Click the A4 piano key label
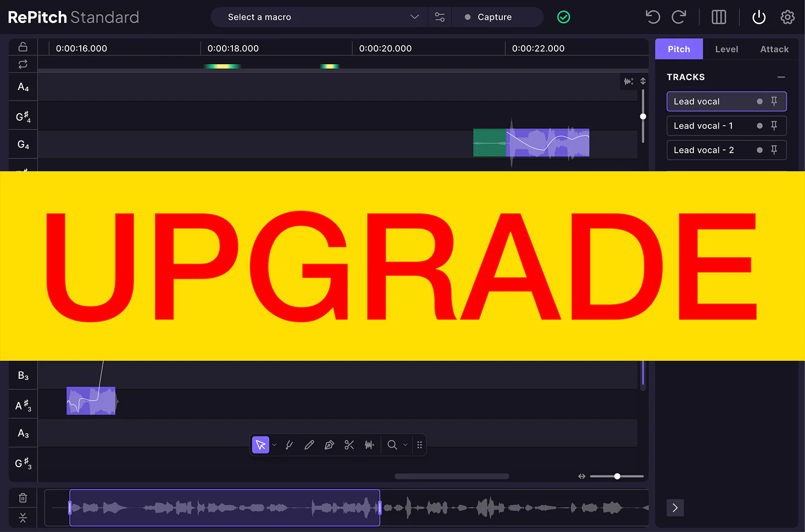Screen dimensions: 805x532 tap(23, 87)
